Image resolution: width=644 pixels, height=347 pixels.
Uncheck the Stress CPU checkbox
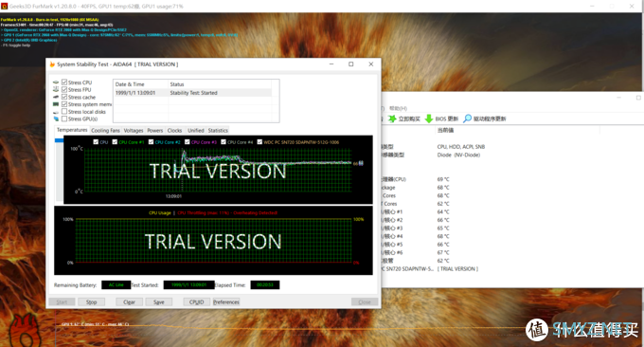pos(64,82)
